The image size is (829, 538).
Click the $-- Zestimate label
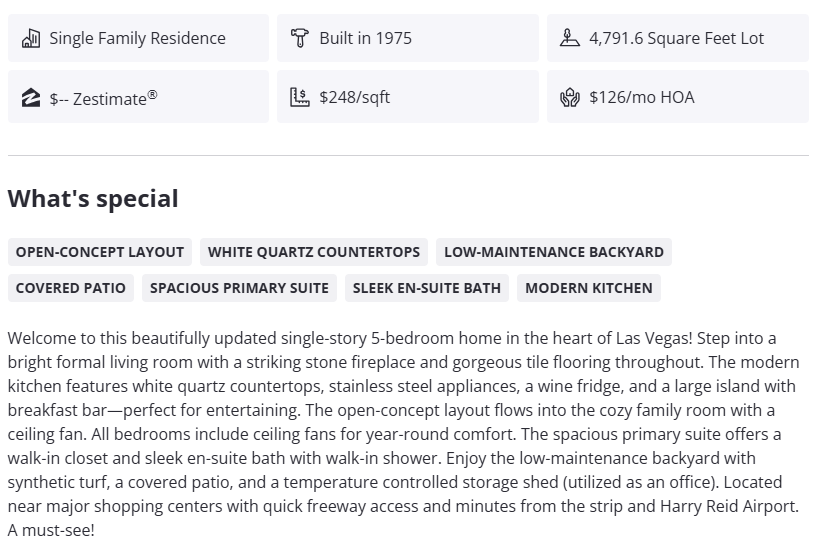103,98
